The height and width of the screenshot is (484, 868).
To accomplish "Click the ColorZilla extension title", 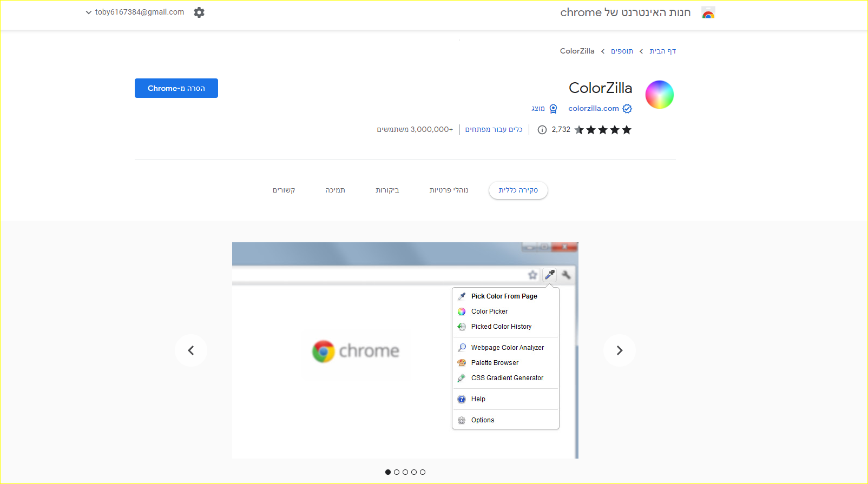I will (x=600, y=88).
